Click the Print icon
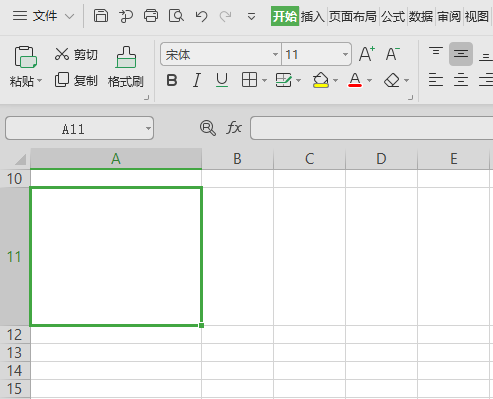 tap(151, 16)
